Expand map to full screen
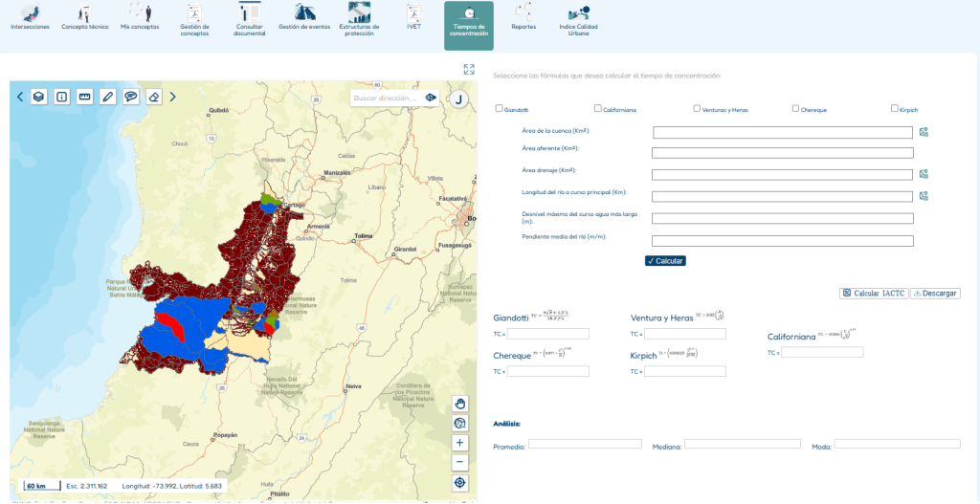 click(469, 69)
